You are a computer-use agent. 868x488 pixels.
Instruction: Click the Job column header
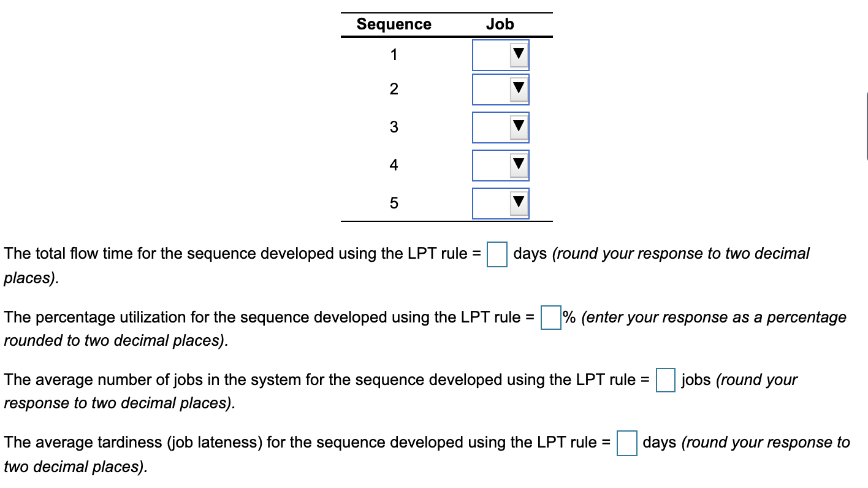(500, 24)
